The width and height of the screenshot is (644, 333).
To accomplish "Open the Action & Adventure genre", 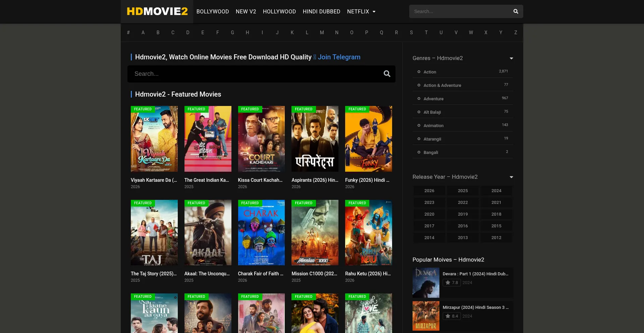I will (442, 85).
